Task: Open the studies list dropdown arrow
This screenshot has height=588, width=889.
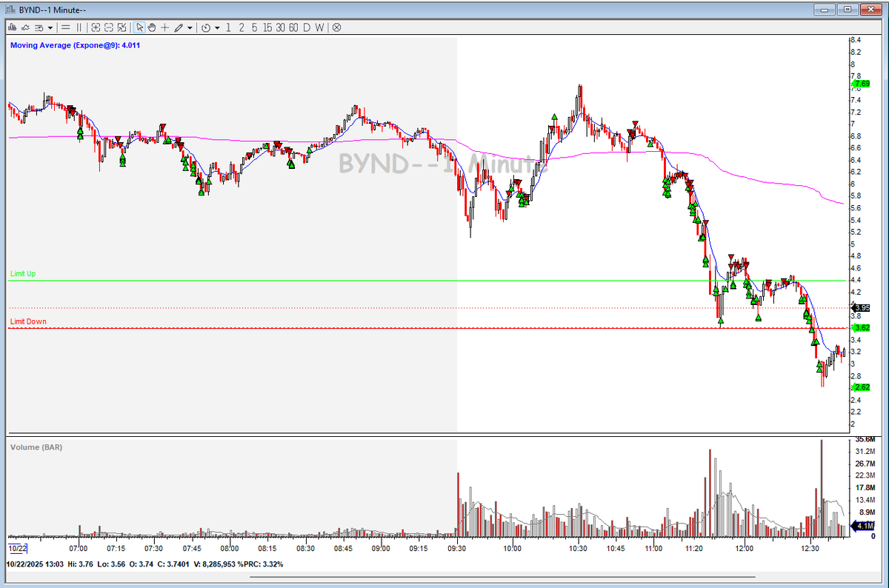Action: [50, 27]
